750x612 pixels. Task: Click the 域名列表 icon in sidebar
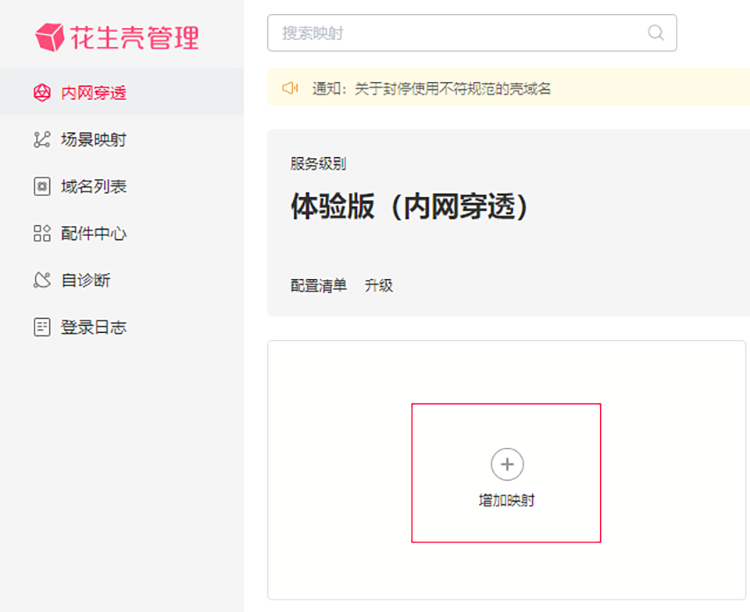coord(42,187)
